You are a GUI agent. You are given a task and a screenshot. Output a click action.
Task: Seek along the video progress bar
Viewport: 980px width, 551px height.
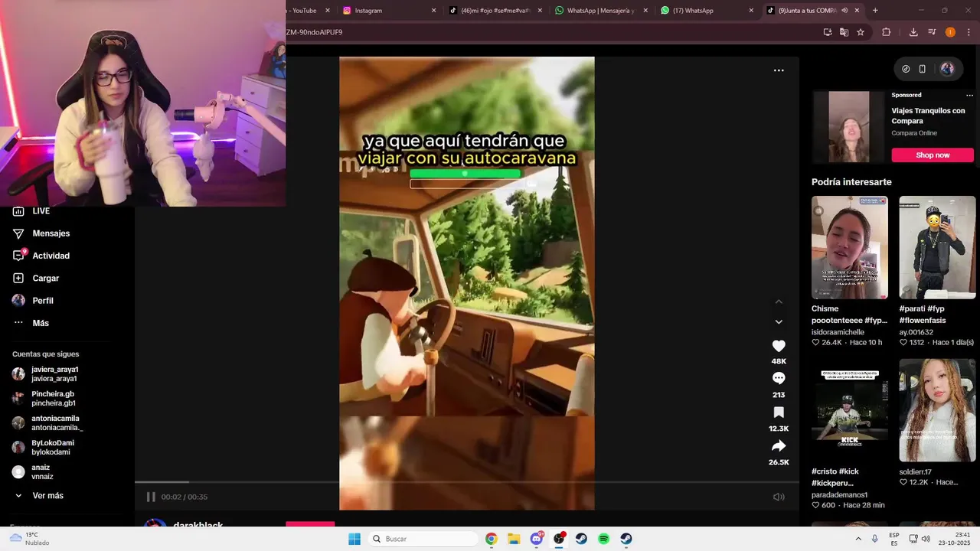pos(467,482)
